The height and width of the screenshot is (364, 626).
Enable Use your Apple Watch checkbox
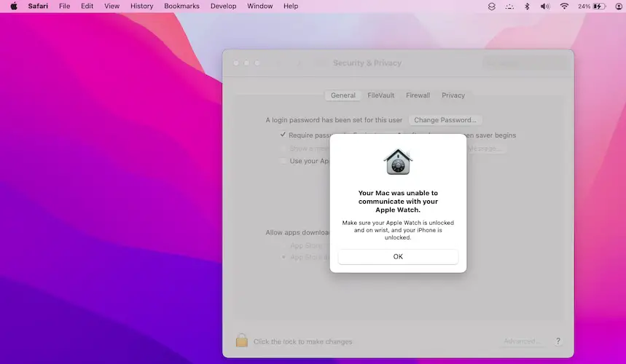(x=283, y=161)
